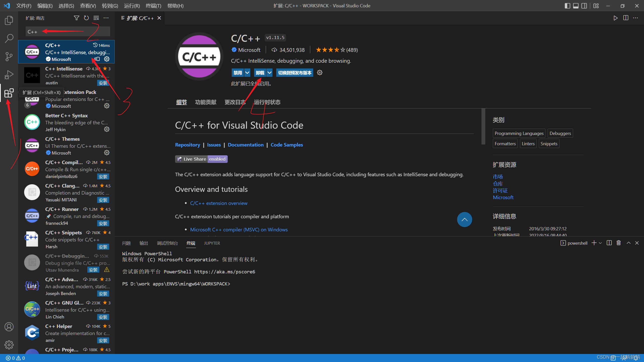
Task: Switch to the Feature Contributions tab
Action: (206, 102)
